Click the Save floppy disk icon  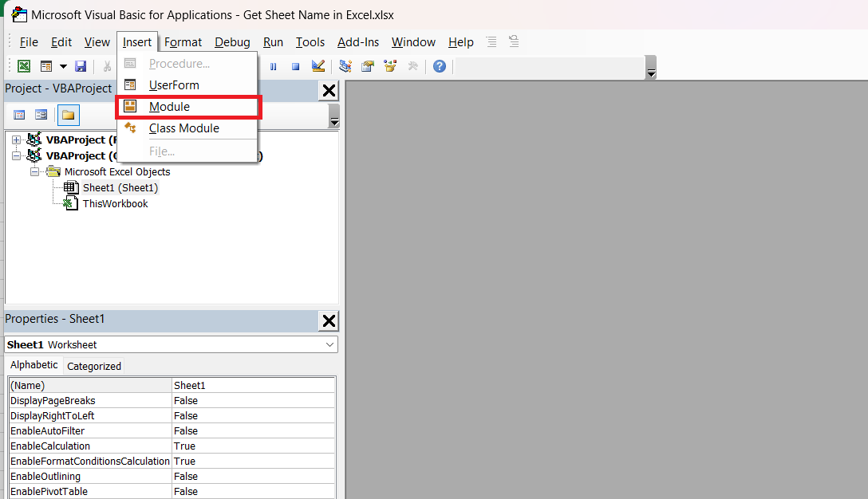(x=81, y=66)
